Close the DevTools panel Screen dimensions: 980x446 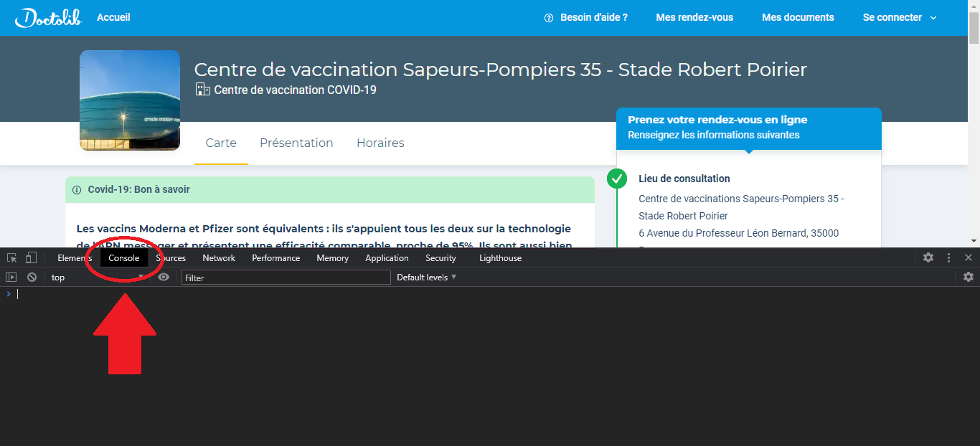click(969, 257)
